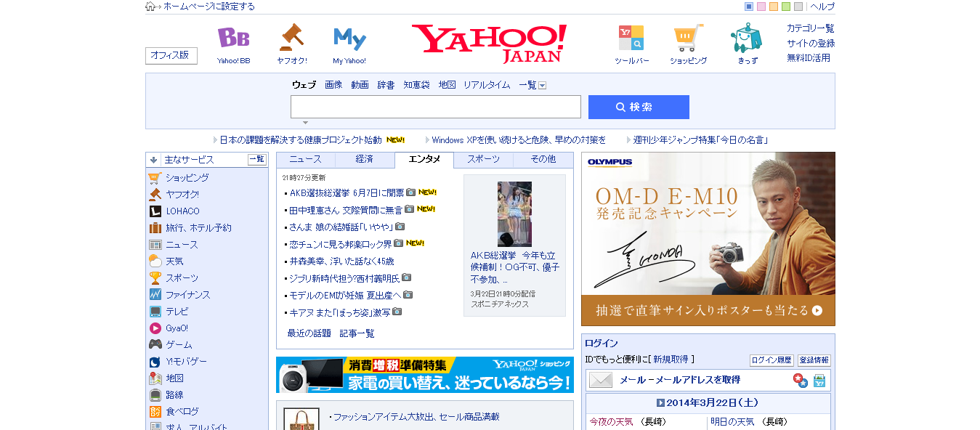Image resolution: width=980 pixels, height=430 pixels.
Task: Open the ホームページに設定する link
Action: [x=209, y=7]
